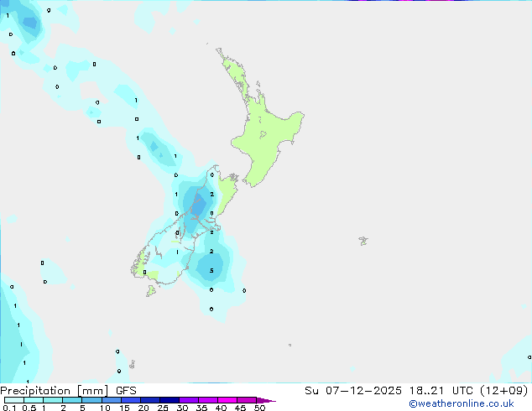Select the "10" legend scale label

click(105, 408)
